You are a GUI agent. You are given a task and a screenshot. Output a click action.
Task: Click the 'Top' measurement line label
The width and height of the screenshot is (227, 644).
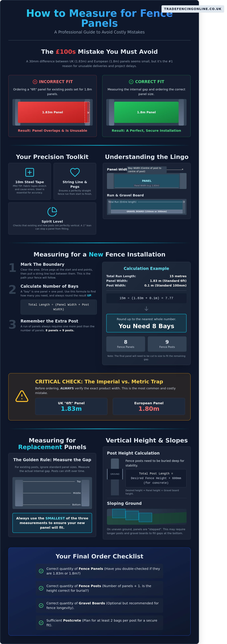point(79,481)
